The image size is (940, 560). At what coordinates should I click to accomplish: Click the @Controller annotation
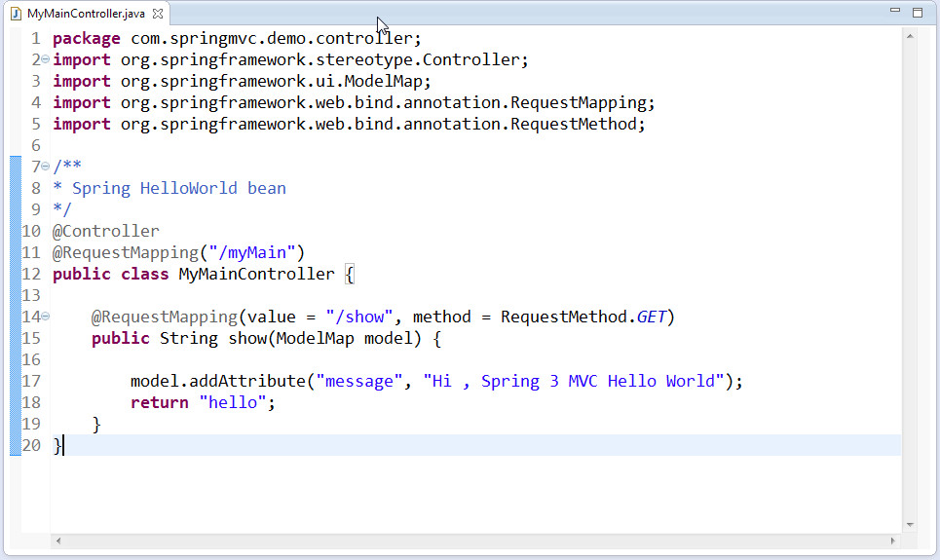pos(106,232)
